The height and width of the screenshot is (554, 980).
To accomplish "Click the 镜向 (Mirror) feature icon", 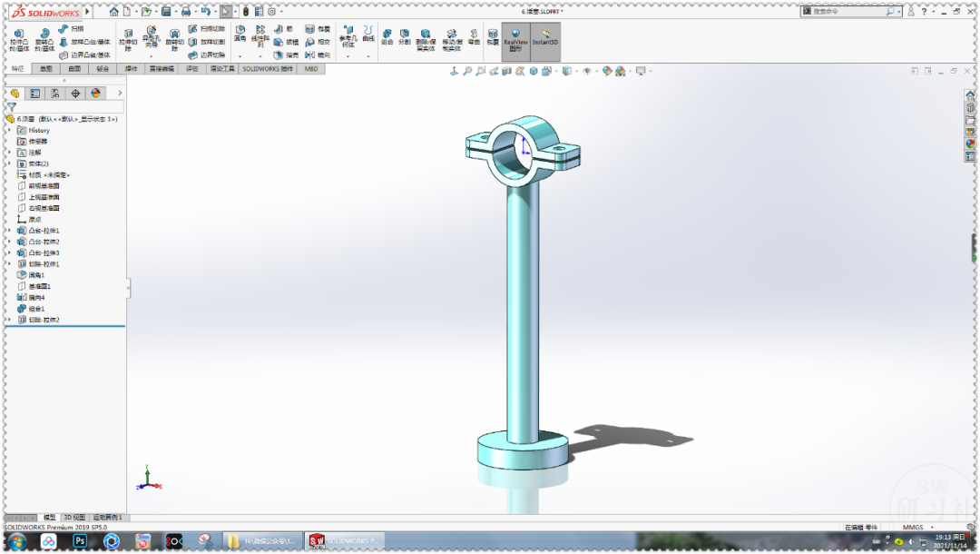I will pyautogui.click(x=318, y=54).
